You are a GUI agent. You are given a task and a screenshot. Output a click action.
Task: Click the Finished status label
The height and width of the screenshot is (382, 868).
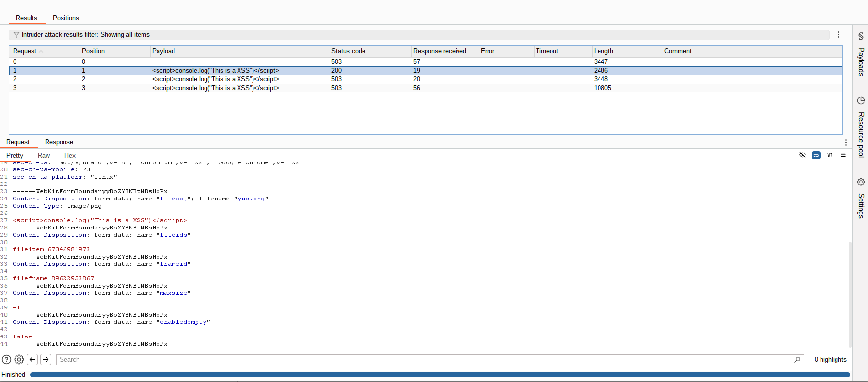pyautogui.click(x=14, y=375)
